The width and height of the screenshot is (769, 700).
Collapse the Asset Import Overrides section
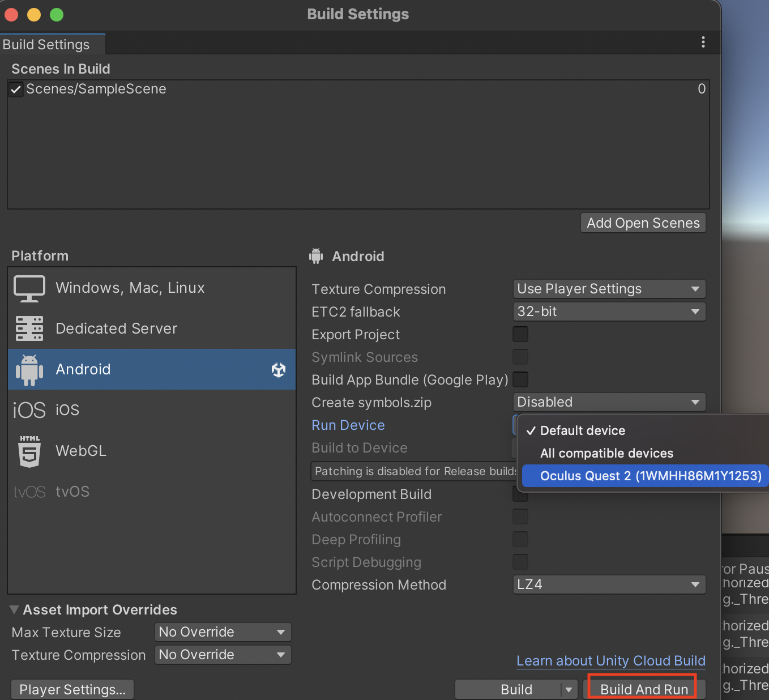[15, 610]
